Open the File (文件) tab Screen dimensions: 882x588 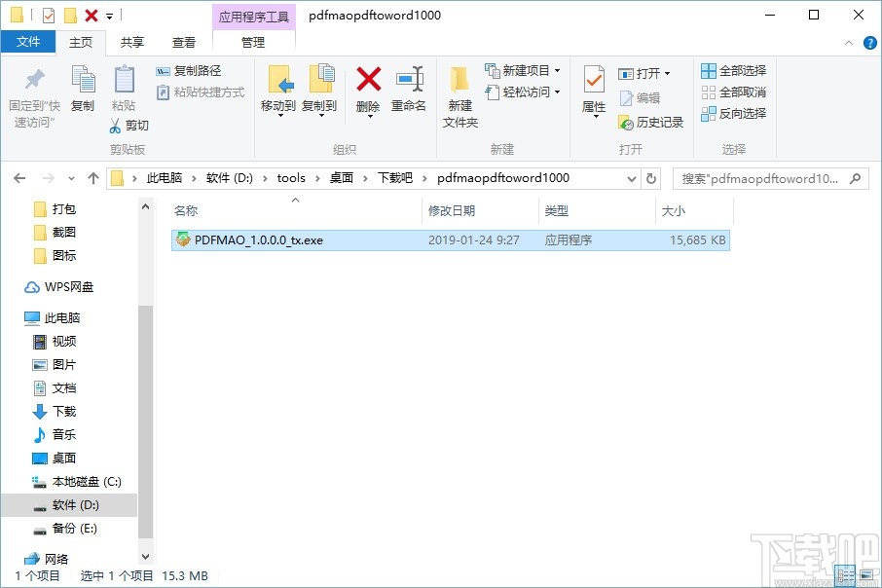[28, 42]
